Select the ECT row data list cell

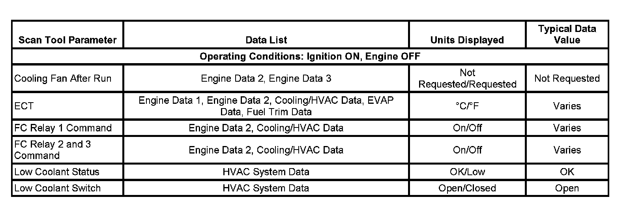(x=266, y=106)
